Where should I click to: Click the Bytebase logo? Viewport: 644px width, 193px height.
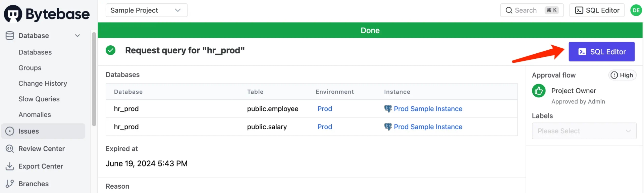(47, 14)
